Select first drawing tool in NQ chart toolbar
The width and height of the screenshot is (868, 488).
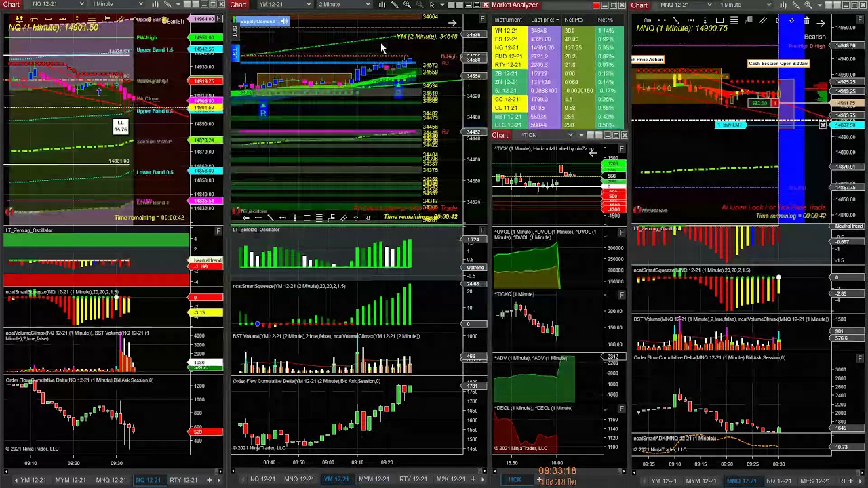(x=19, y=19)
